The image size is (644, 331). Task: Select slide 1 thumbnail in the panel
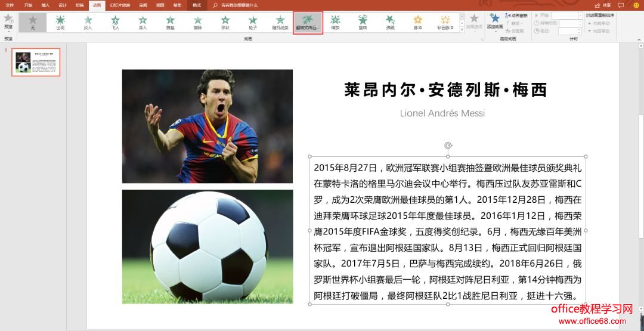(x=36, y=62)
